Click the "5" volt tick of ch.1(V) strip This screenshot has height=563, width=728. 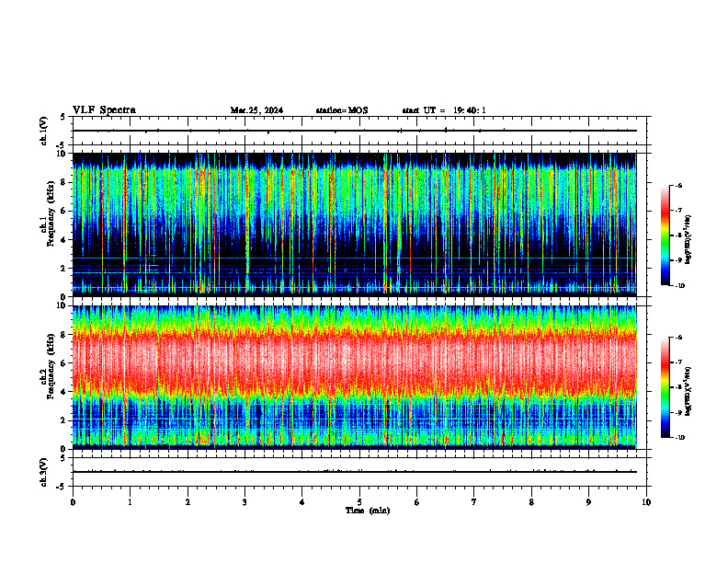(x=63, y=118)
